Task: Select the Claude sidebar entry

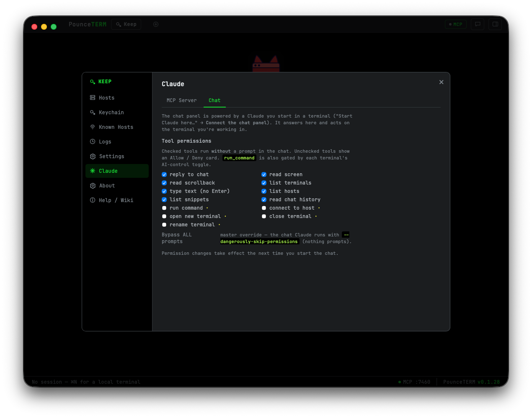Action: [117, 171]
